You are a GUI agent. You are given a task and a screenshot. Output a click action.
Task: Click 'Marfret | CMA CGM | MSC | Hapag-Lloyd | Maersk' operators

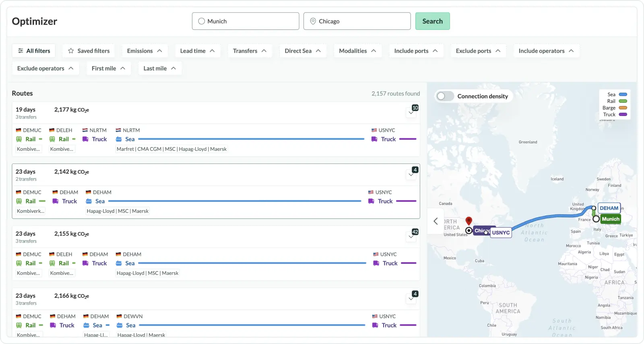(171, 149)
